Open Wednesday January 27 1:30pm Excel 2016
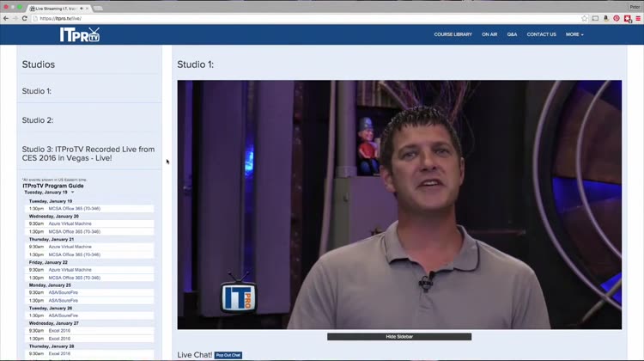The height and width of the screenshot is (361, 644). pyautogui.click(x=89, y=339)
